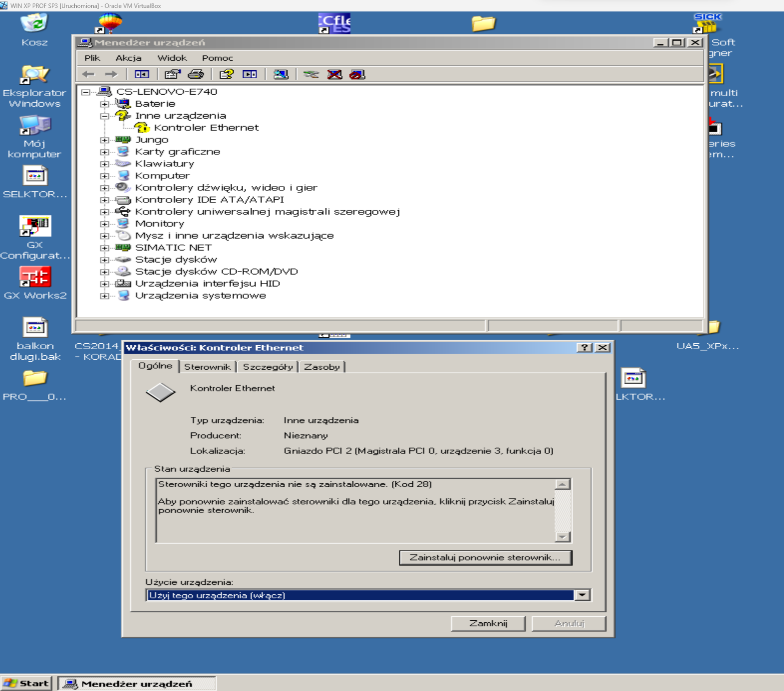Viewport: 784px width, 691px height.
Task: Toggle the console tree pane toolbar icon
Action: tap(142, 74)
